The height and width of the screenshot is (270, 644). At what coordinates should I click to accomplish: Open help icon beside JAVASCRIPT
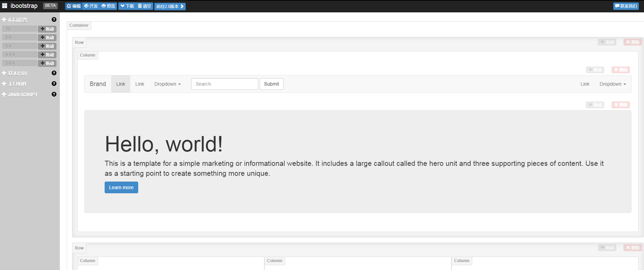click(54, 94)
